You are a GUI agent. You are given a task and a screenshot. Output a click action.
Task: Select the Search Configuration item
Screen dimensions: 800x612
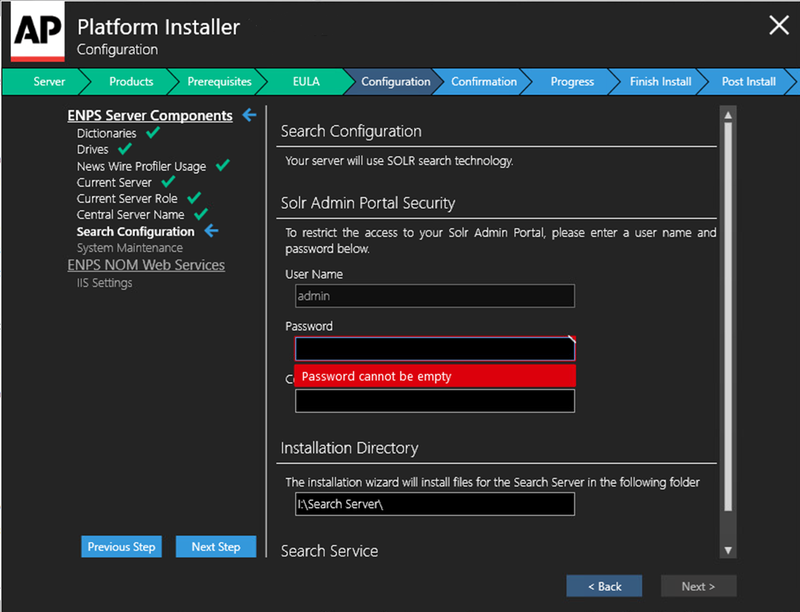pyautogui.click(x=135, y=232)
